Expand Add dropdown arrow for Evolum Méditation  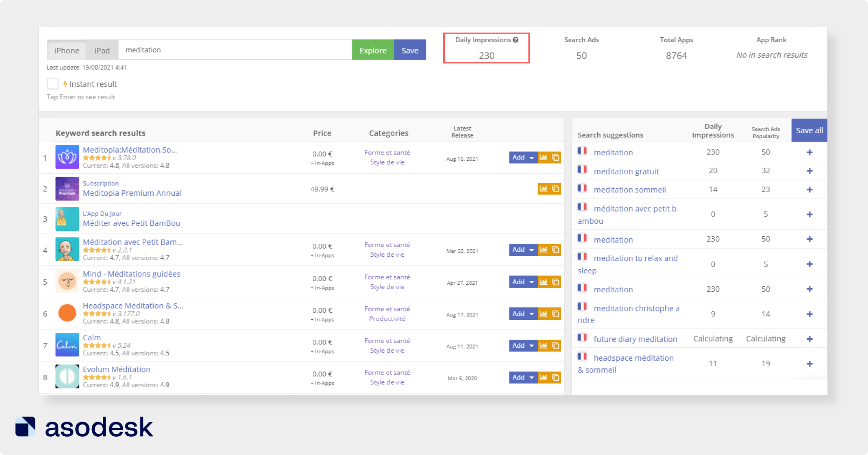(531, 377)
